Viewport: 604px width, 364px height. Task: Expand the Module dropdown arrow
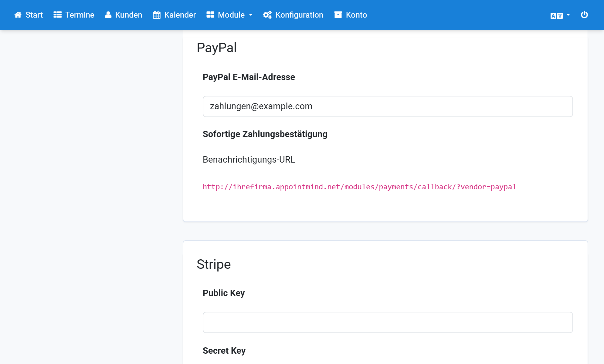tap(251, 15)
